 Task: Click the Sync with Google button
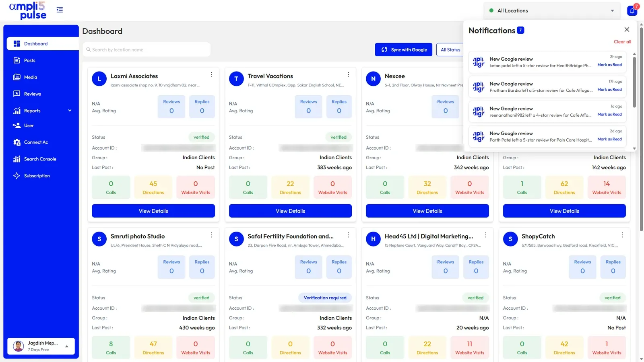[404, 49]
